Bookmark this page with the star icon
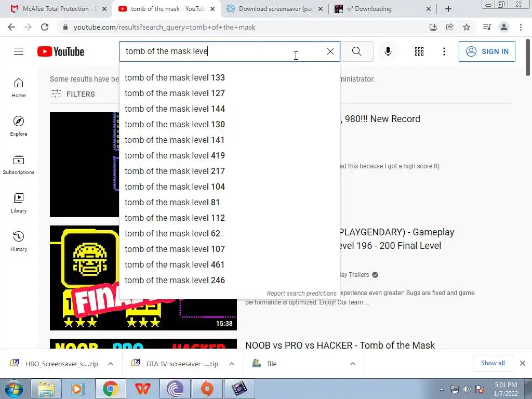The image size is (532, 399). click(467, 27)
